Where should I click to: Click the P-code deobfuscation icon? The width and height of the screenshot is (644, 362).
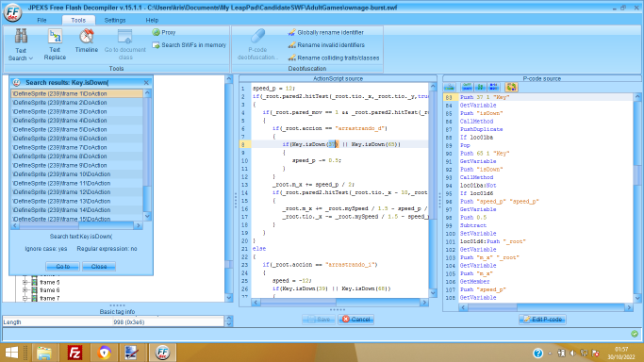(x=257, y=37)
